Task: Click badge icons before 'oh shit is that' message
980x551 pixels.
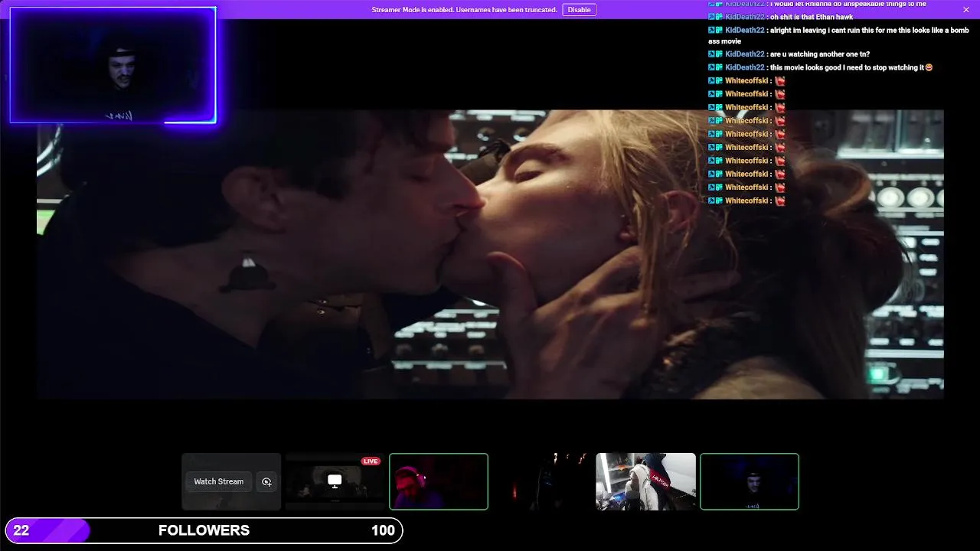Action: (x=715, y=17)
